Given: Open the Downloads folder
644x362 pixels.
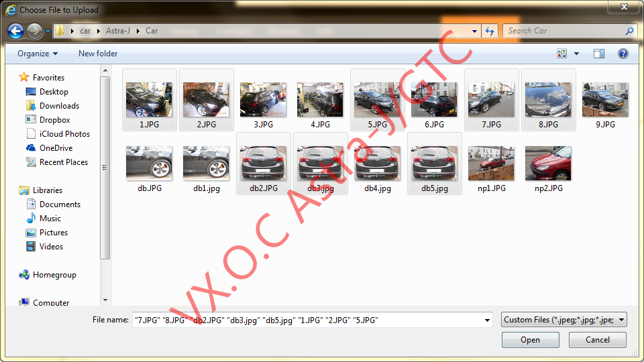Looking at the screenshot, I should pyautogui.click(x=52, y=105).
